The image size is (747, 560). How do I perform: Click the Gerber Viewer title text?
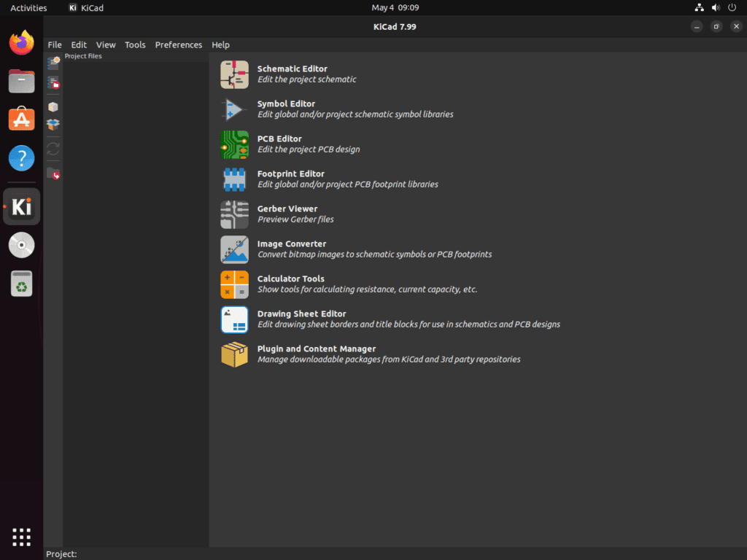pos(287,209)
